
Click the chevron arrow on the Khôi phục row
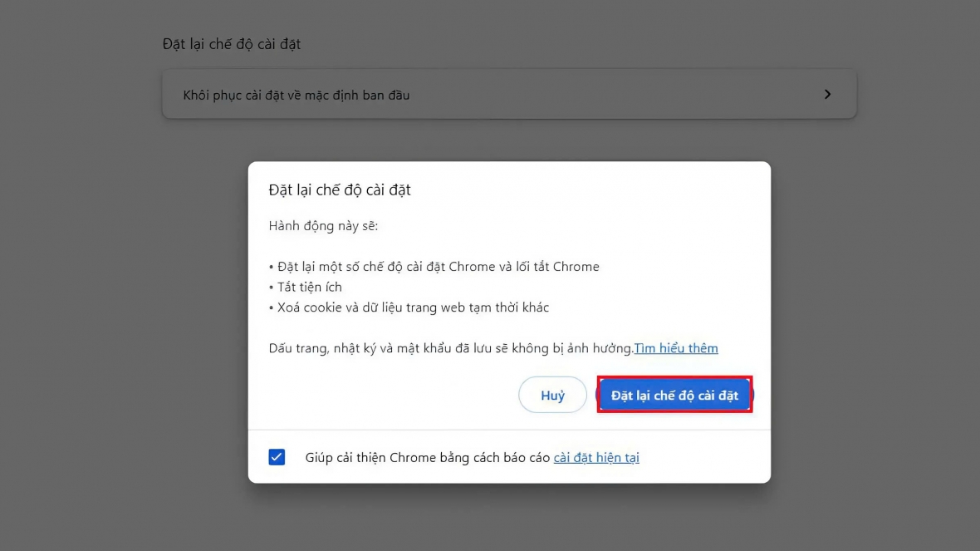coord(827,95)
